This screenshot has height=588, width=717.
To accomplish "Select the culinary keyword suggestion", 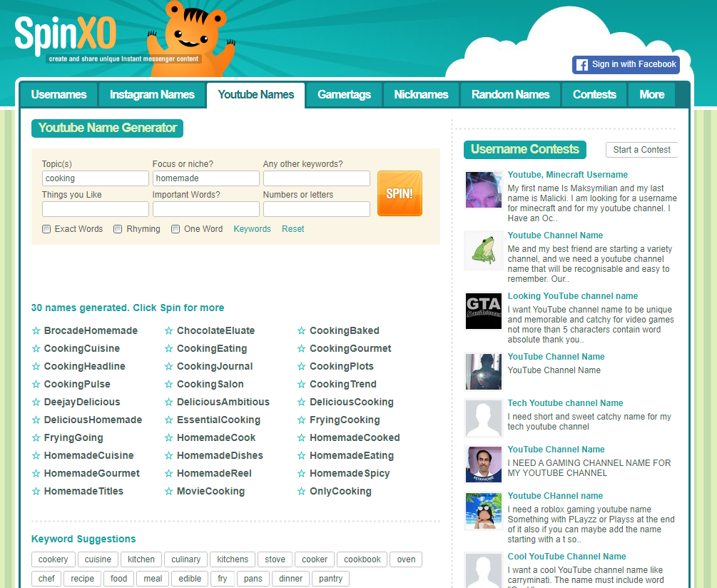I will (185, 559).
